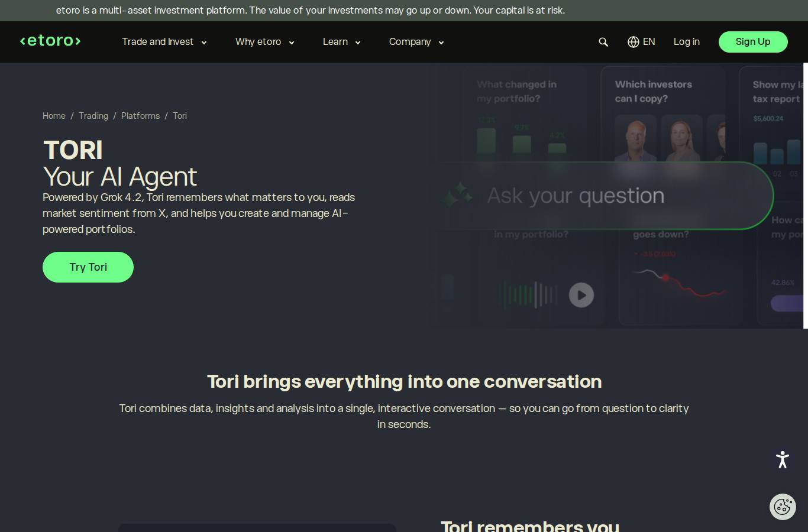Open the Company menu

click(x=410, y=42)
